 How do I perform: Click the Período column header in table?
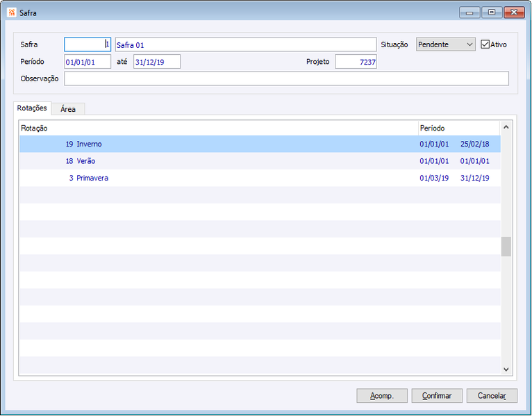[459, 128]
